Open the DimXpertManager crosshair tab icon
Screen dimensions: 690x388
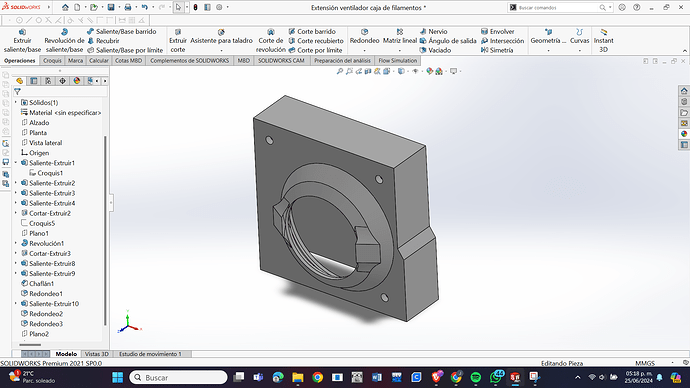62,81
